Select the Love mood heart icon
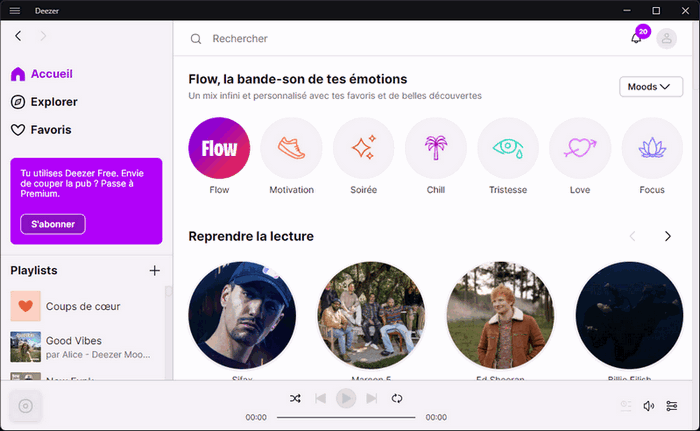Image resolution: width=700 pixels, height=431 pixels. point(580,148)
